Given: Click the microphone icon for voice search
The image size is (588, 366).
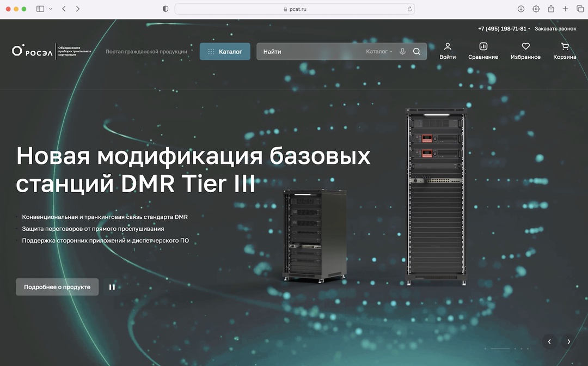Looking at the screenshot, I should pyautogui.click(x=402, y=51).
